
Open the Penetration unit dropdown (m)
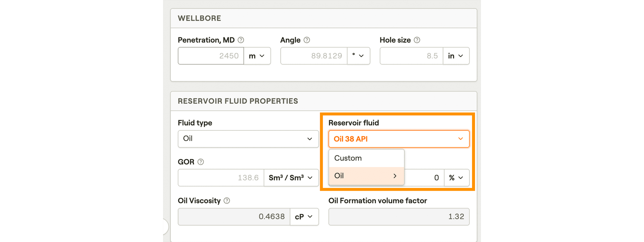click(x=257, y=56)
